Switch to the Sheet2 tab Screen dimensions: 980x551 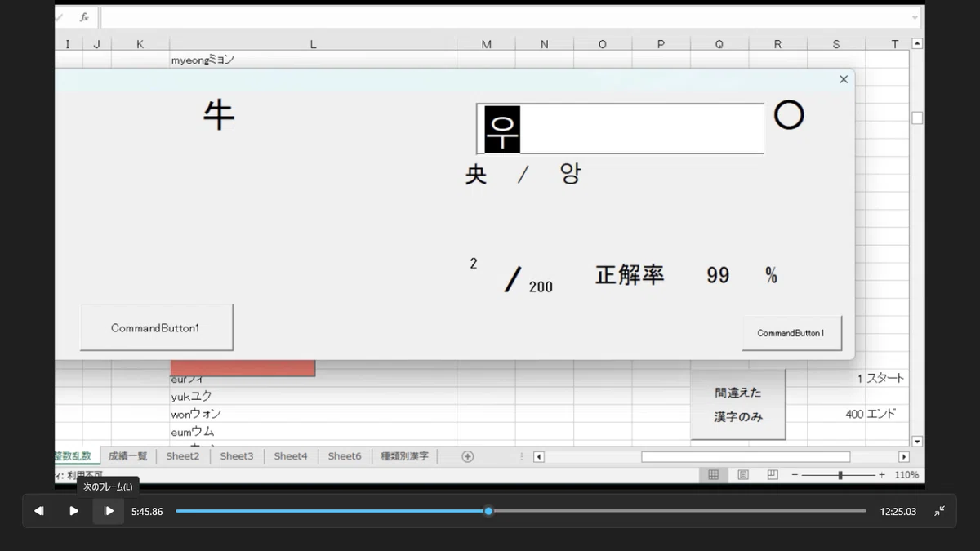183,456
